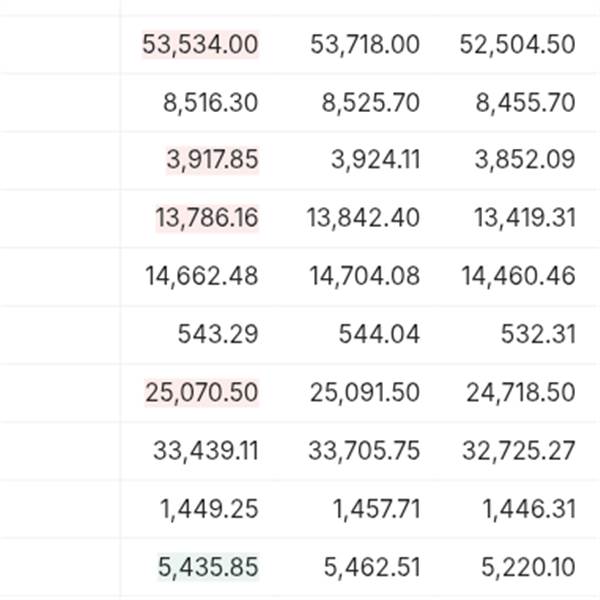Click the 52,504.50 value
Viewport: 600px width, 600px height.
(x=518, y=44)
